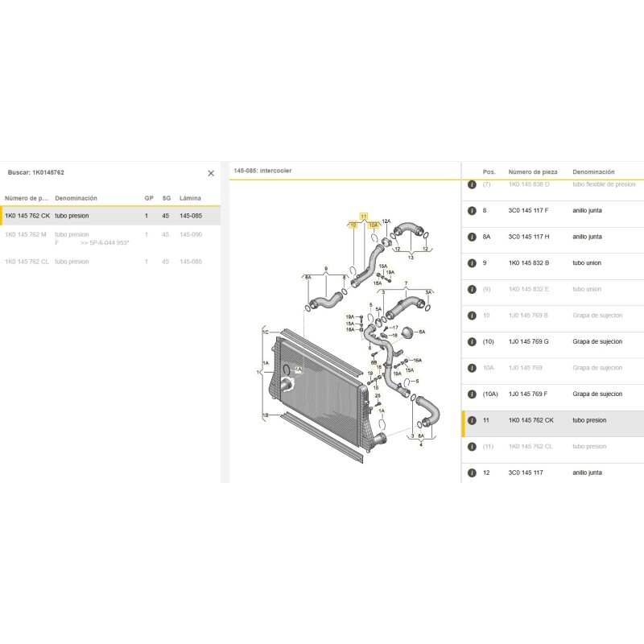Click Denominación header in parts list
The width and height of the screenshot is (644, 644).
click(x=593, y=172)
